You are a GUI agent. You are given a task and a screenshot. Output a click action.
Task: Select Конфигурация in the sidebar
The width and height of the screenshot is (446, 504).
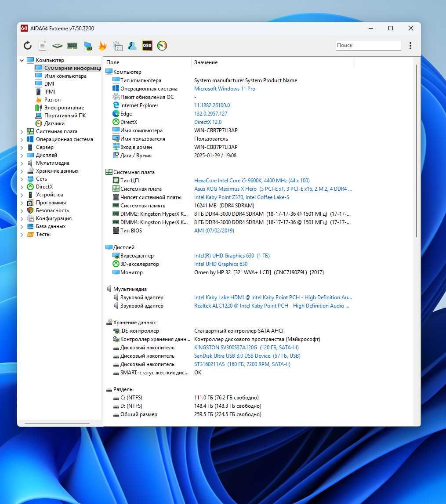(x=50, y=218)
